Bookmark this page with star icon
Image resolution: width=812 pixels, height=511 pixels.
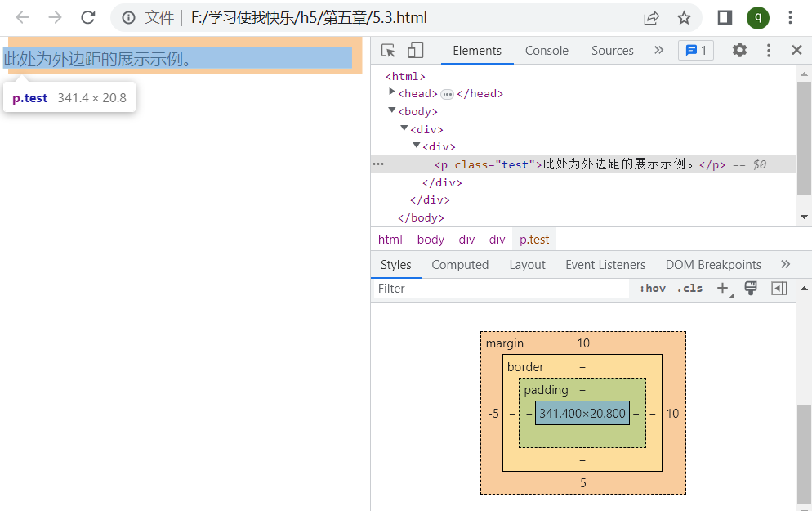684,18
